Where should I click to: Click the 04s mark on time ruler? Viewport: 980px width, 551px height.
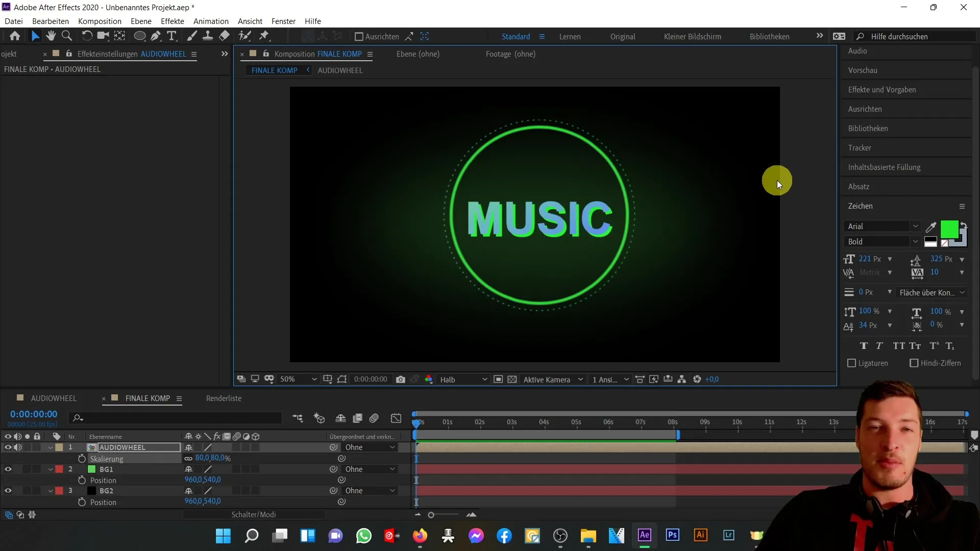click(544, 422)
